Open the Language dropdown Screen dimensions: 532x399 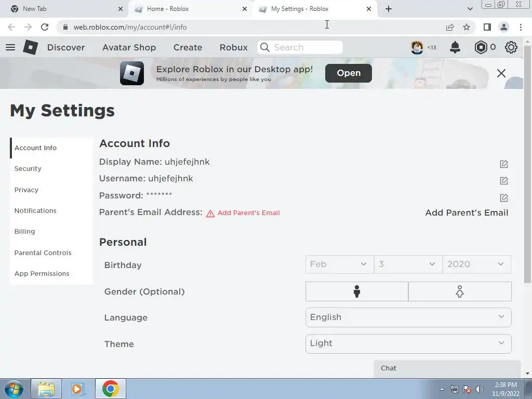(408, 317)
